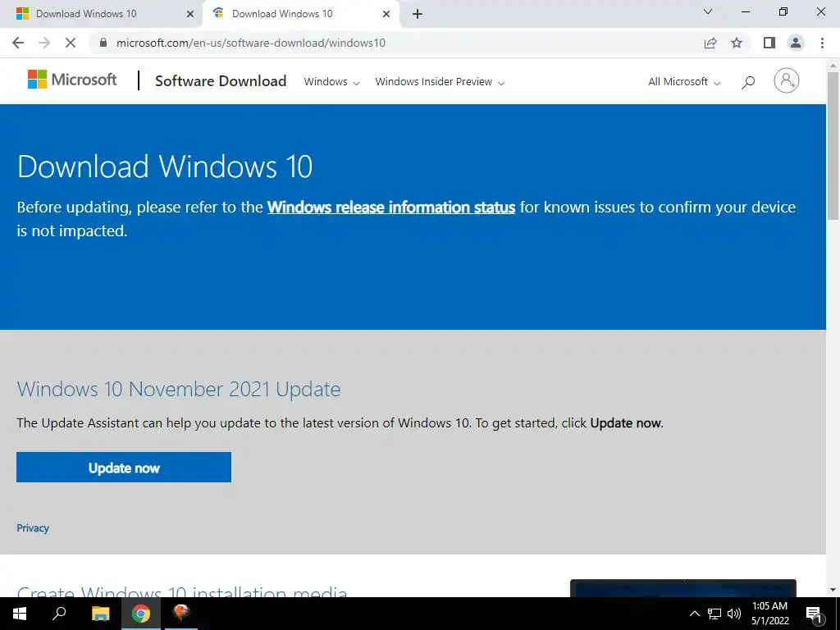This screenshot has width=840, height=630.
Task: Open File Explorer from taskbar
Action: point(100,614)
